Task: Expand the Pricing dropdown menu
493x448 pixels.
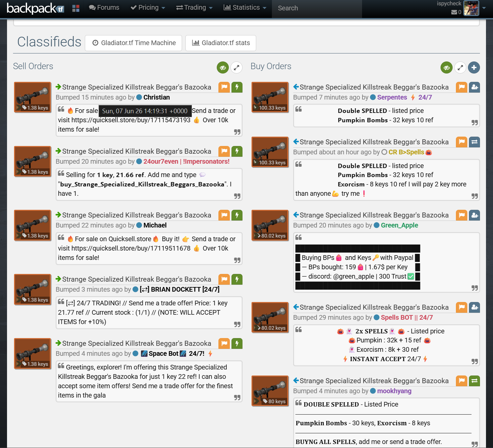Action: [148, 8]
